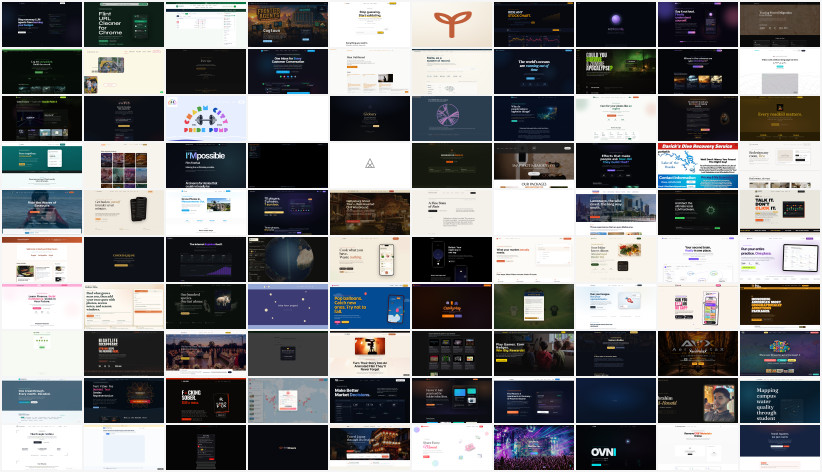Choose the orange geometric mandala thumbnail

tap(124, 401)
